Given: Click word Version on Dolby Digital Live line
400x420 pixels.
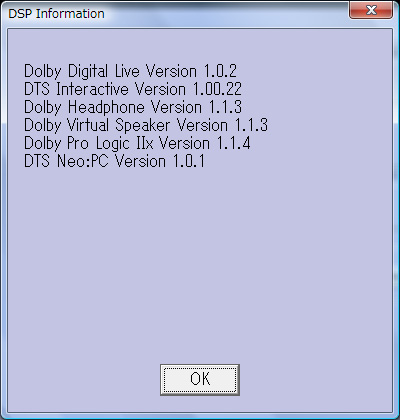Looking at the screenshot, I should (x=172, y=71).
